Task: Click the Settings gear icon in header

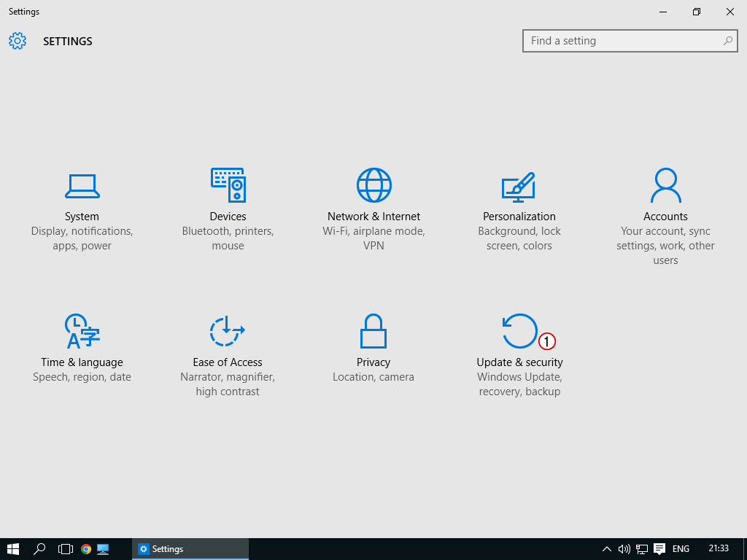Action: tap(18, 41)
